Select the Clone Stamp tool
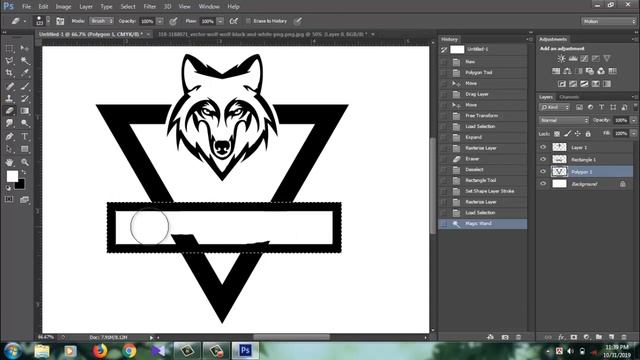The width and height of the screenshot is (640, 360). (9, 98)
